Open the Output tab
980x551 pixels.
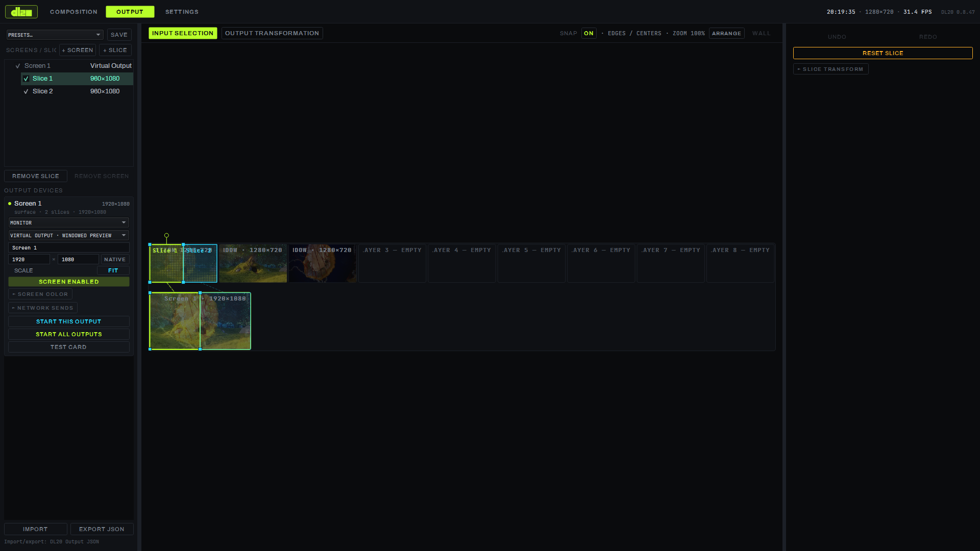130,12
